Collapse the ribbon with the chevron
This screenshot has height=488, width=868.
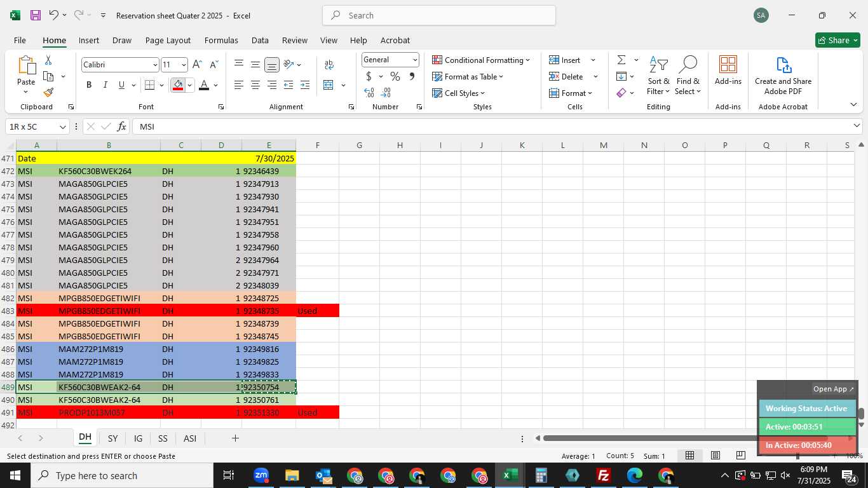853,105
